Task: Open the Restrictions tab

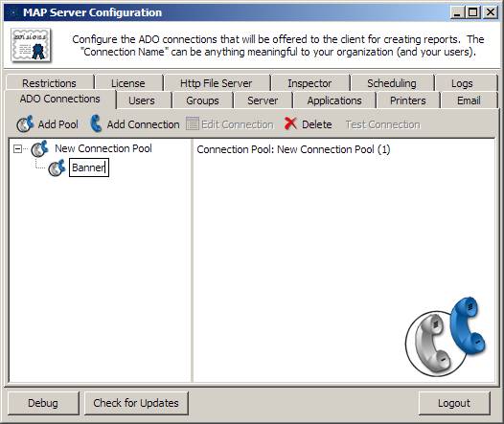Action: coord(49,83)
